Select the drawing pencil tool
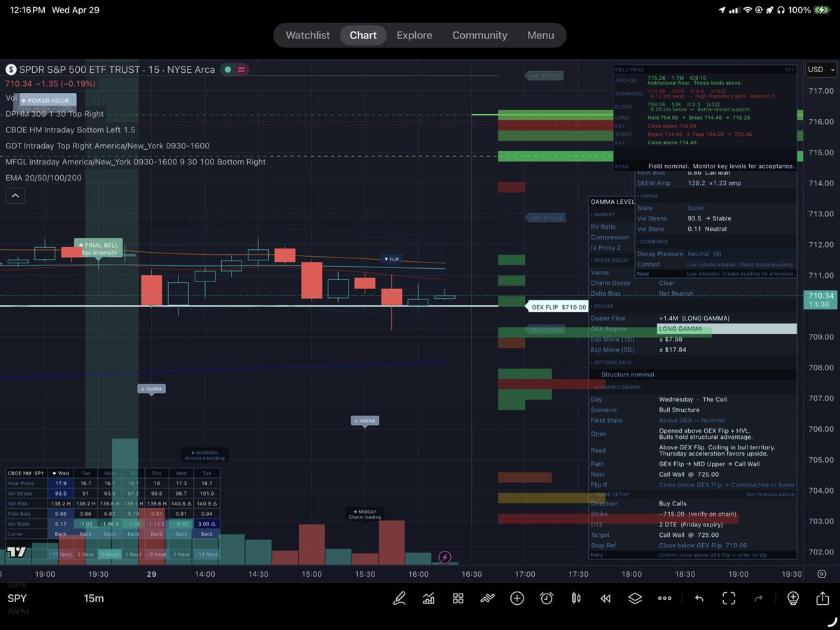This screenshot has width=840, height=630. pos(400,598)
